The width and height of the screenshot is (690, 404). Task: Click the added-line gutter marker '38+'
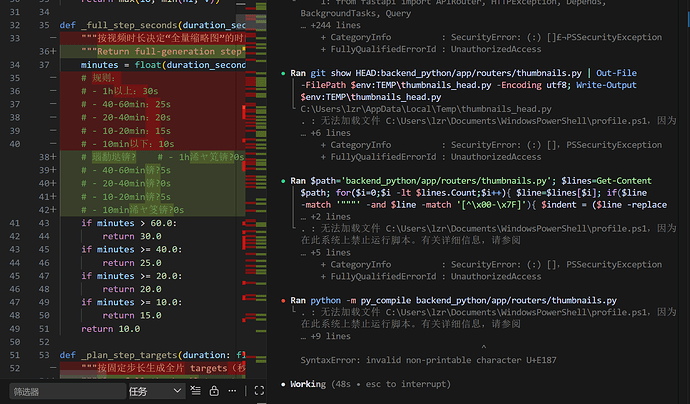[x=48, y=157]
